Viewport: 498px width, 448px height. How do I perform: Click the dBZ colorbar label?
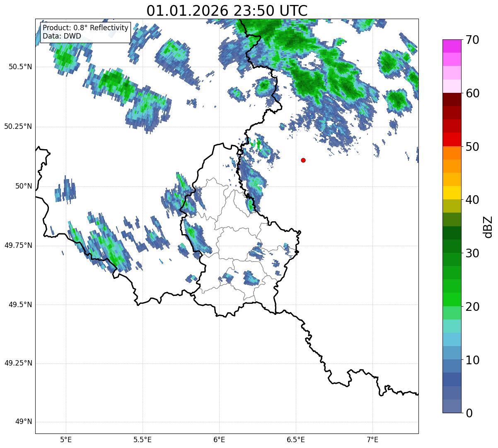488,226
